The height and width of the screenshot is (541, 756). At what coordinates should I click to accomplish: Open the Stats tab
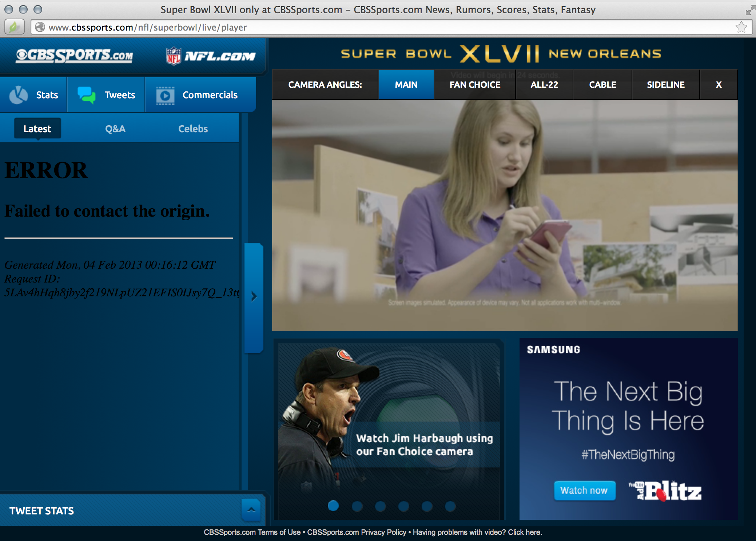click(x=33, y=95)
